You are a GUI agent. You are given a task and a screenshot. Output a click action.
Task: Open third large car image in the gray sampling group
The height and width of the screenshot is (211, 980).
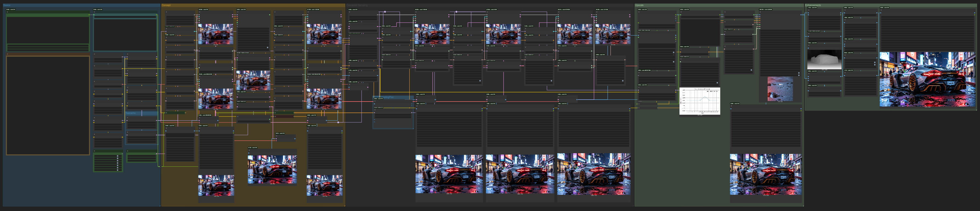tap(593, 174)
